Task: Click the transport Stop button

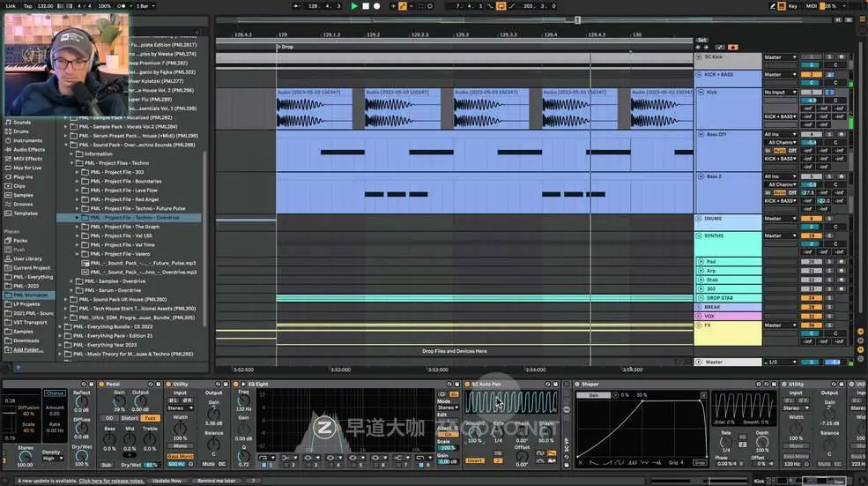Action: click(366, 6)
